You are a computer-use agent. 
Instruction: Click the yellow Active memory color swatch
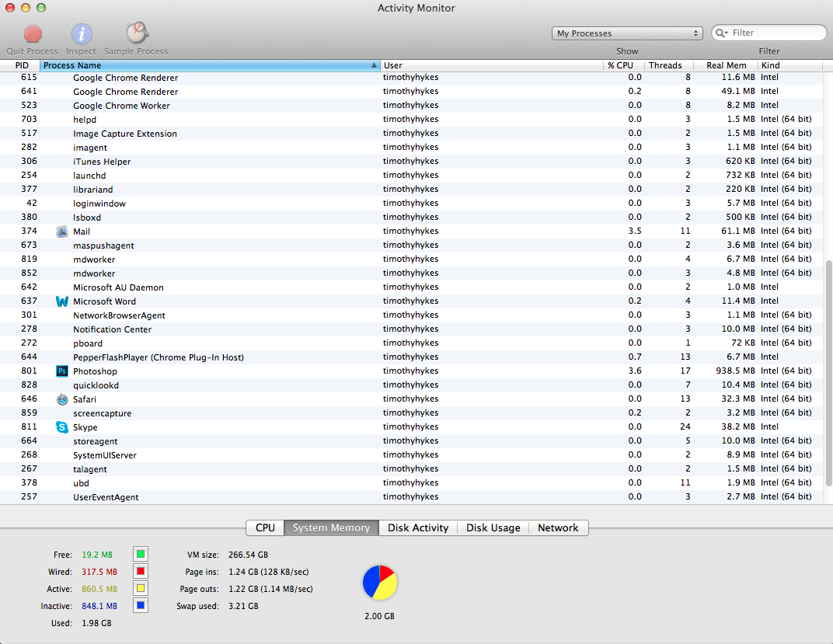tap(141, 588)
